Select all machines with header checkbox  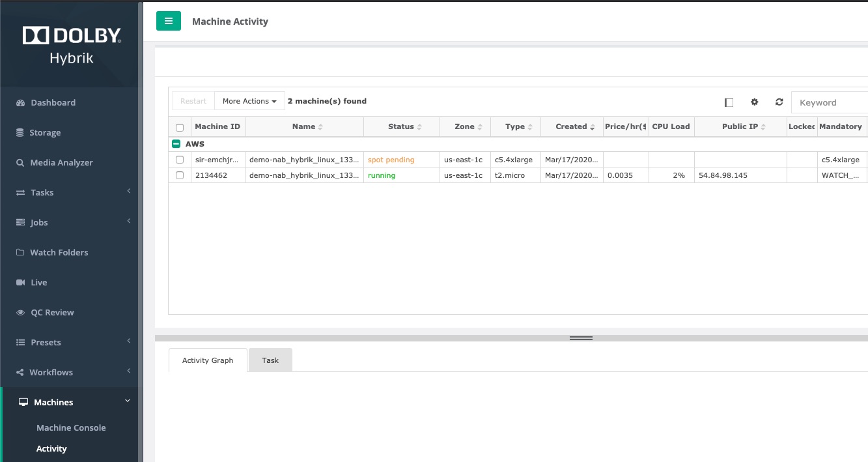click(x=180, y=128)
